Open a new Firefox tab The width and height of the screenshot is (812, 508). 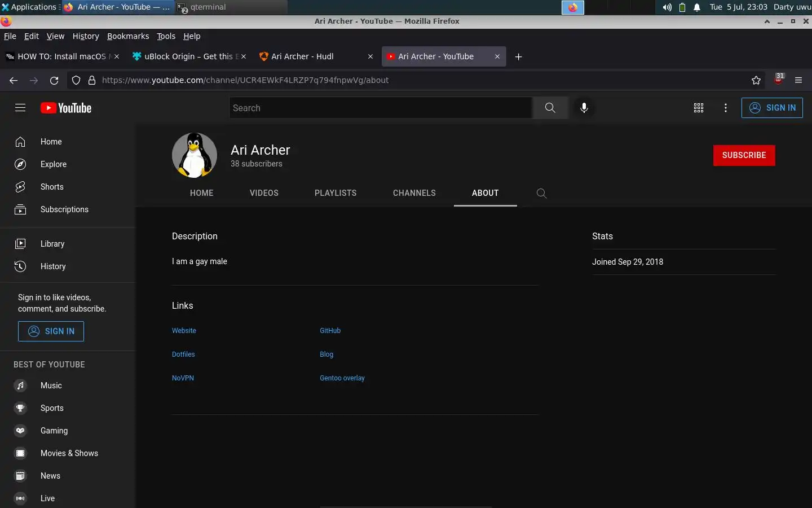(519, 56)
